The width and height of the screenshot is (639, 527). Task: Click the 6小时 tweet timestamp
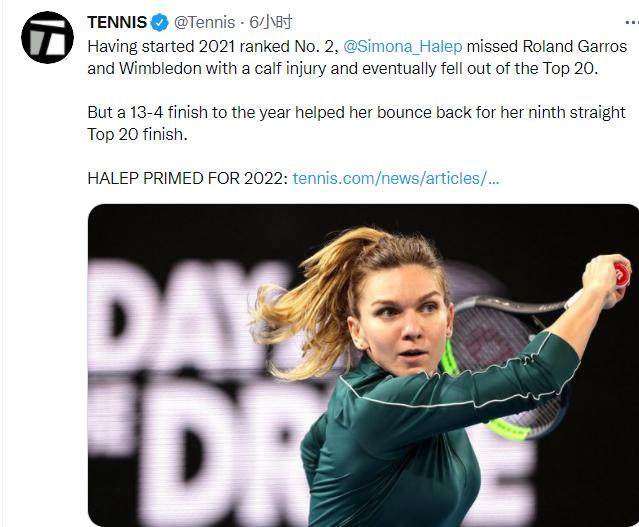(271, 22)
